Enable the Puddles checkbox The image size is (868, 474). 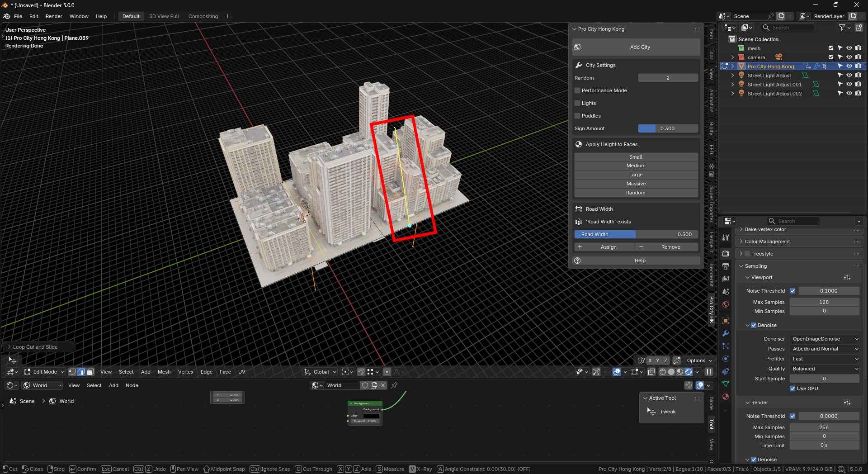point(577,116)
